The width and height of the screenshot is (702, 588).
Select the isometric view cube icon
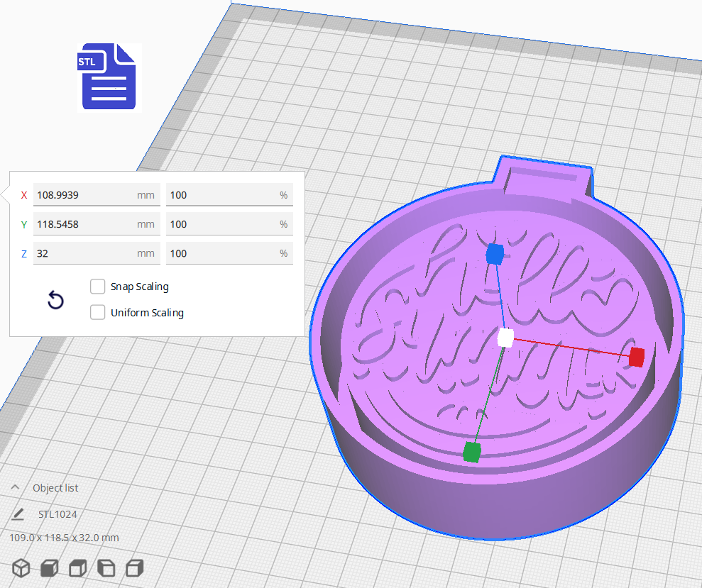21,568
